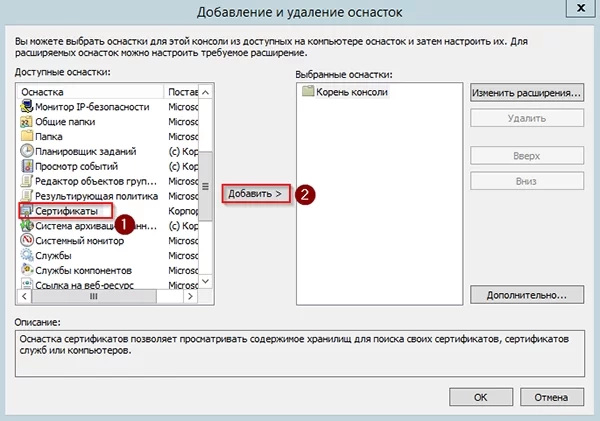Choose the Планировщик заданий clock icon
Viewport: 600px width, 421px height.
pyautogui.click(x=26, y=151)
